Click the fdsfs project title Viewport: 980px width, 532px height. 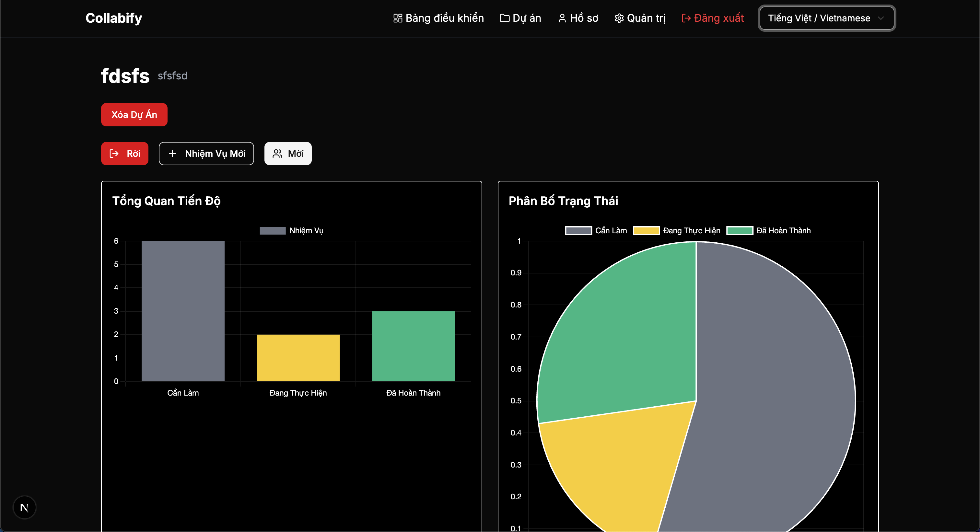[125, 76]
